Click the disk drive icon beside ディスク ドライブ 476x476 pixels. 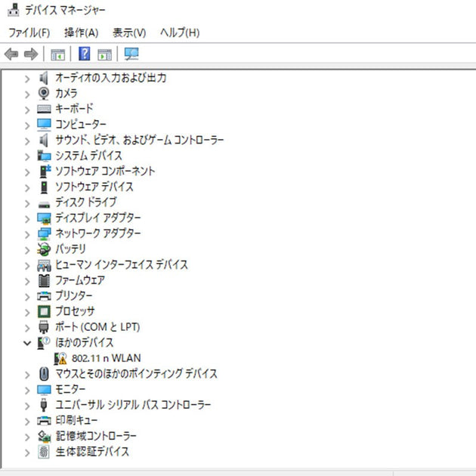tap(44, 205)
